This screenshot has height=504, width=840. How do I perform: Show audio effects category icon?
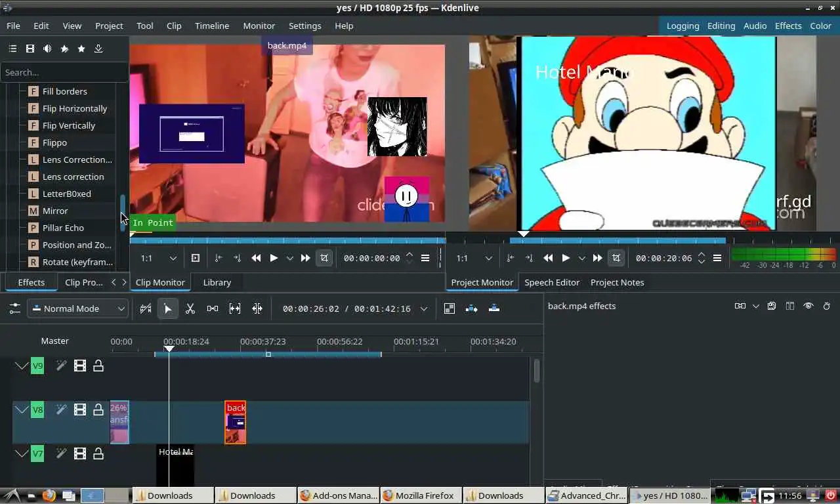tap(47, 49)
